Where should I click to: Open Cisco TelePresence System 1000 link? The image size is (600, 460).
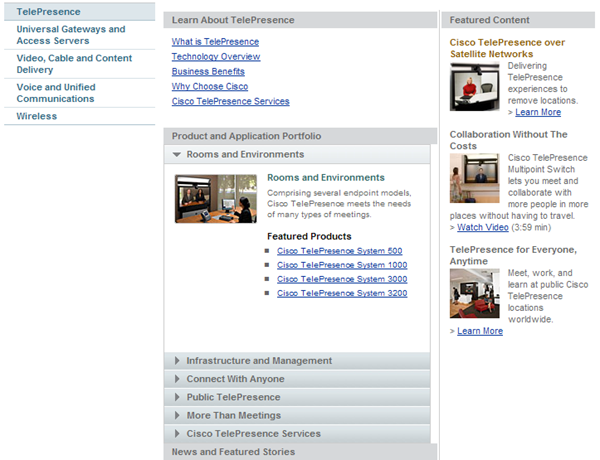coord(342,265)
